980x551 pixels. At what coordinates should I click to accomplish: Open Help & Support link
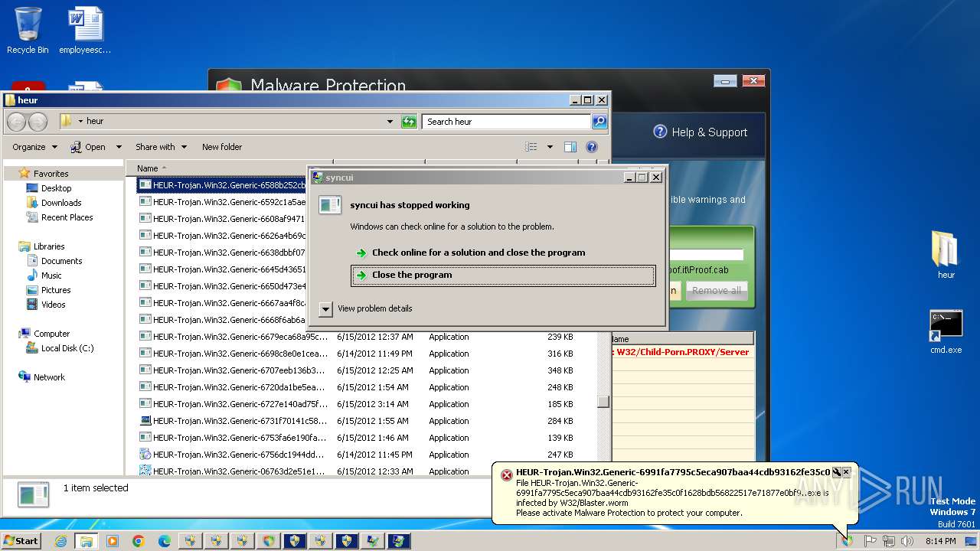point(709,132)
